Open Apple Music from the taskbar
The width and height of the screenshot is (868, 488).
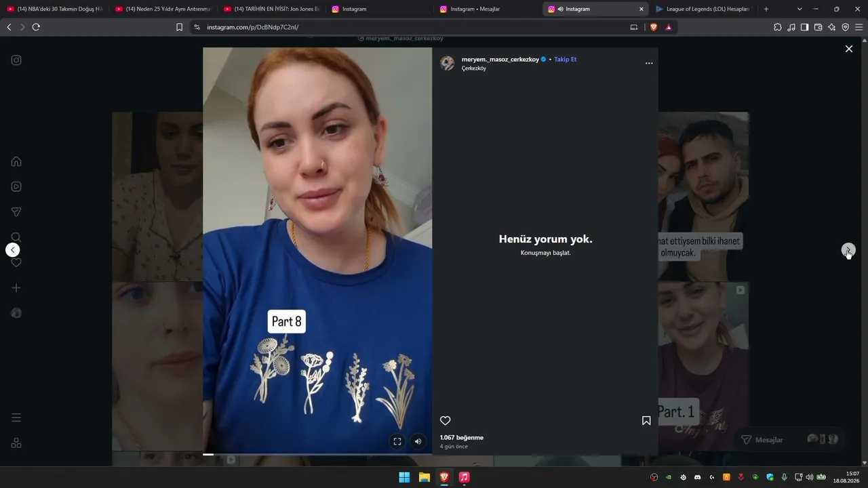[x=464, y=477]
